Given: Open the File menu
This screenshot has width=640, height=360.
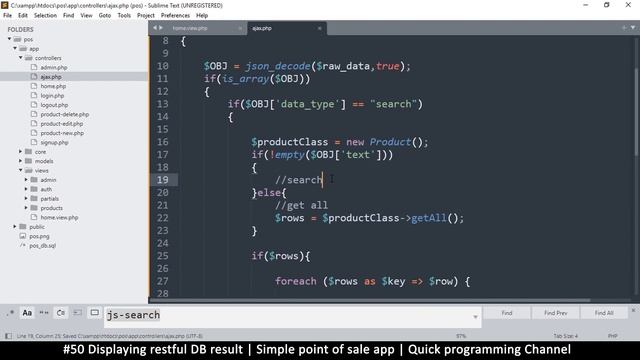Looking at the screenshot, I should (7, 16).
